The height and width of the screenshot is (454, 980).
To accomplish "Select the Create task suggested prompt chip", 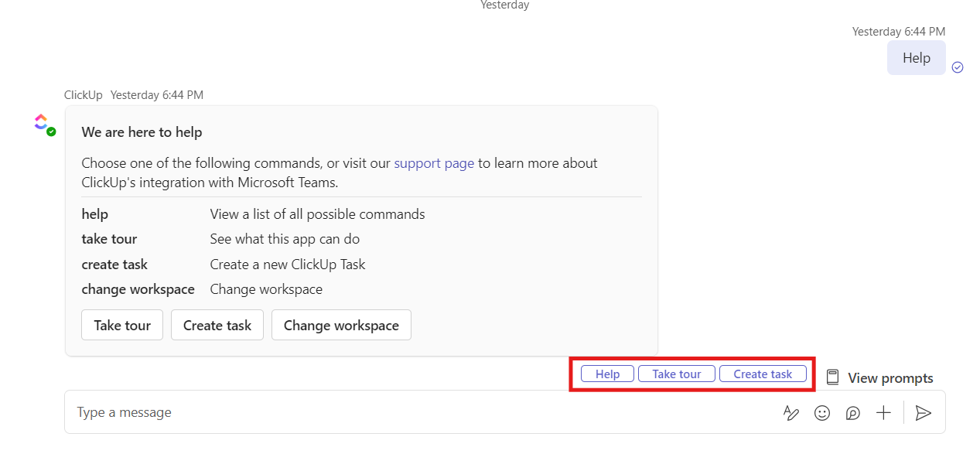I will (x=763, y=374).
